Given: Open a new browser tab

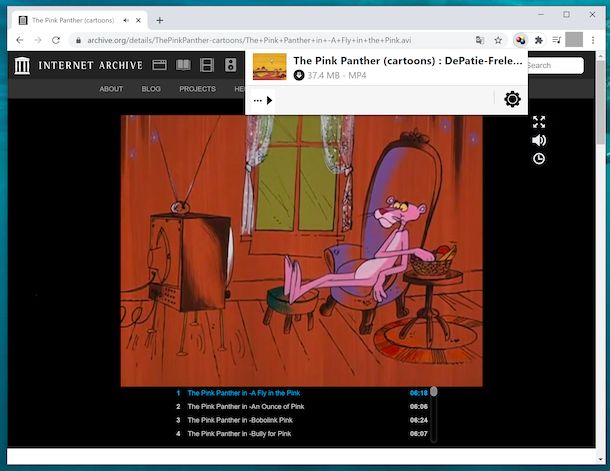Looking at the screenshot, I should coord(160,20).
